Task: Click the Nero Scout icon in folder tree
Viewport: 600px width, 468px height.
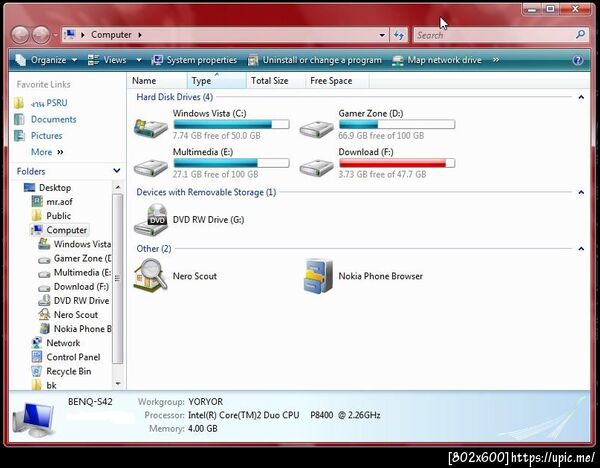Action: click(44, 315)
